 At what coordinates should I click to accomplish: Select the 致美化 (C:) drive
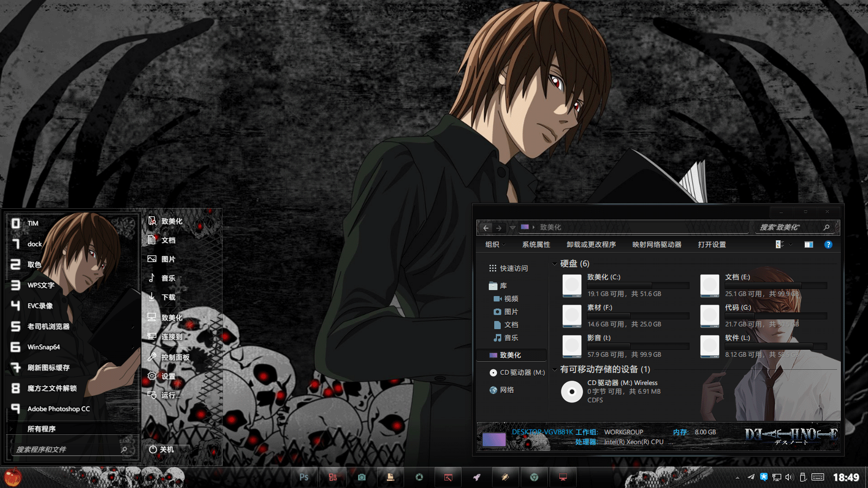click(626, 286)
